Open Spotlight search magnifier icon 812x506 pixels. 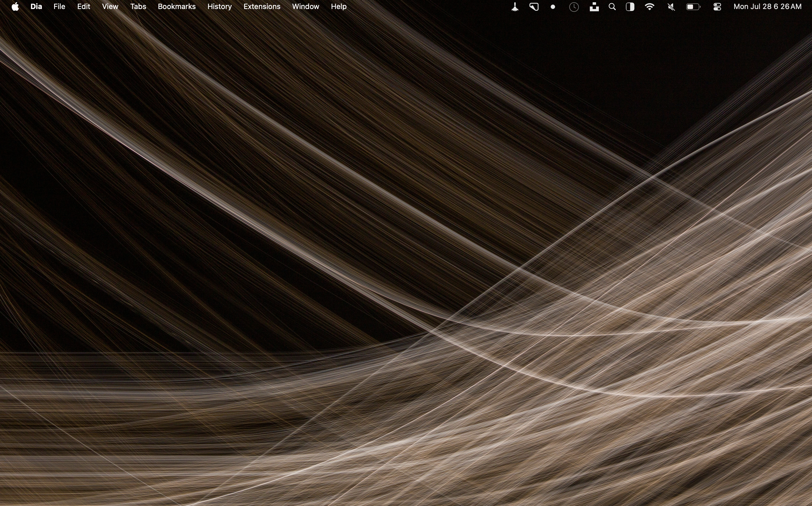click(612, 7)
